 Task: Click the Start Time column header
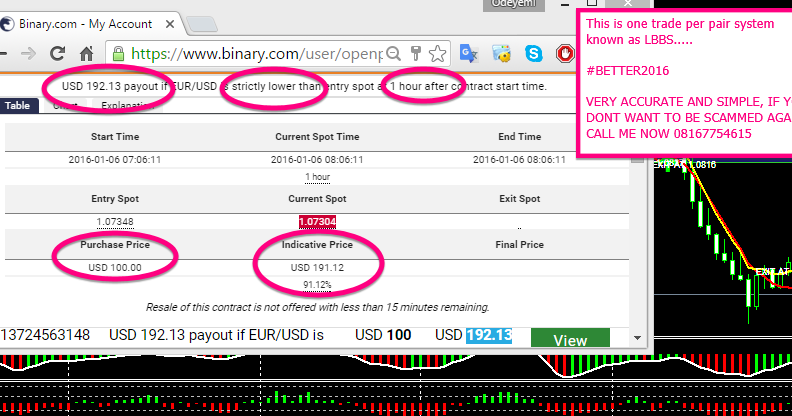pos(115,137)
